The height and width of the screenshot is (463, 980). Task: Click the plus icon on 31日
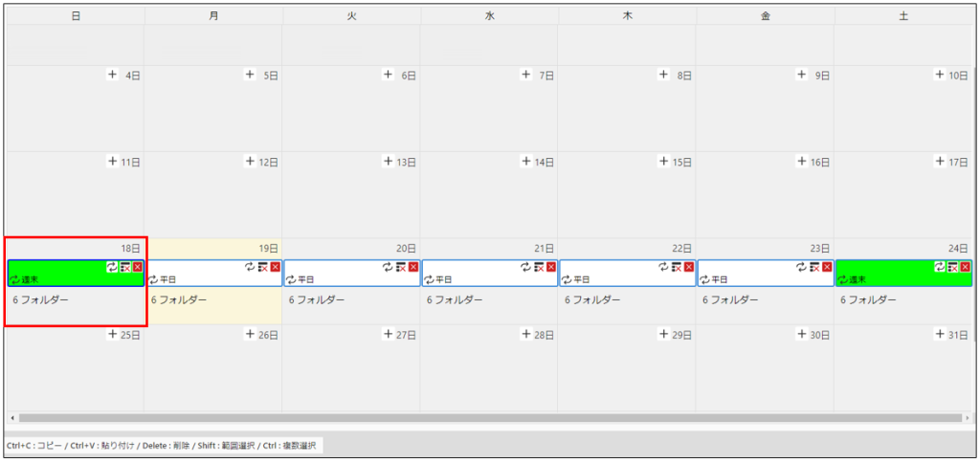coord(940,334)
